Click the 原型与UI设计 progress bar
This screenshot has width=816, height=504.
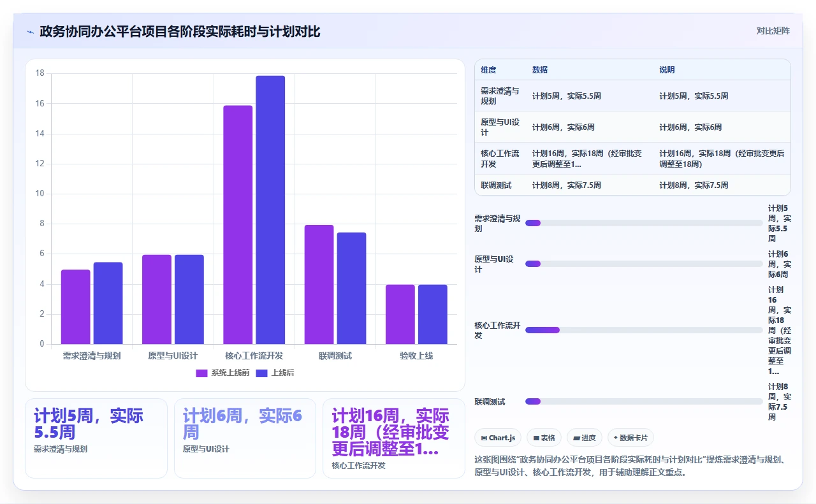tap(644, 264)
